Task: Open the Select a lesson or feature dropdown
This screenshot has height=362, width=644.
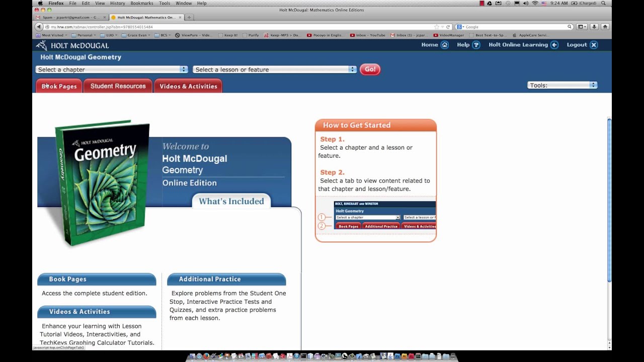Action: [275, 69]
